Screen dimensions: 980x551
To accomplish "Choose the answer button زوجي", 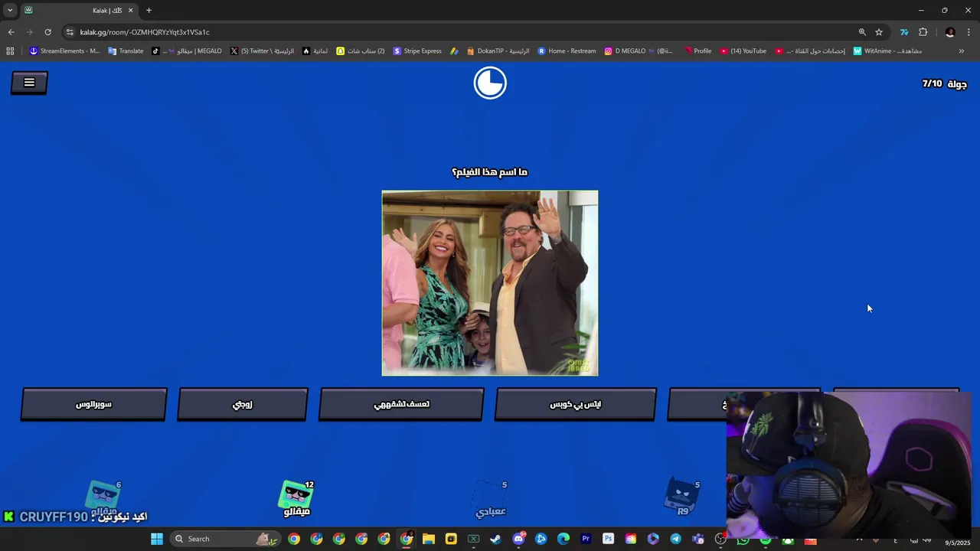I will 242,404.
